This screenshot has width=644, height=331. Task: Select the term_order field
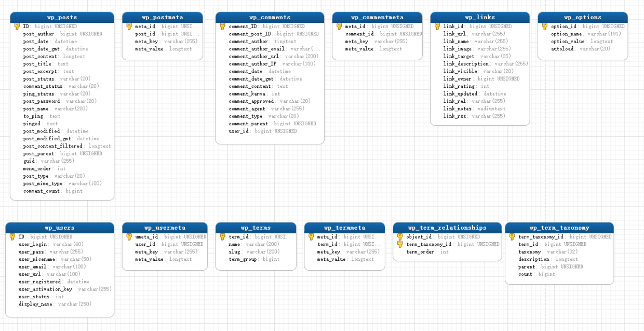421,251
